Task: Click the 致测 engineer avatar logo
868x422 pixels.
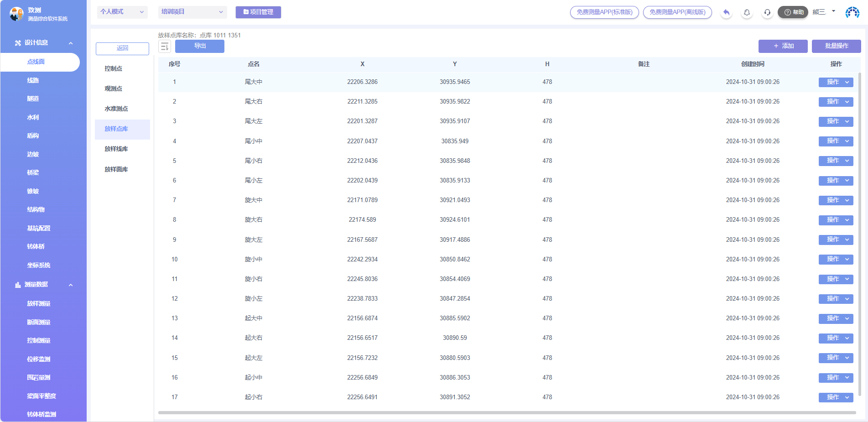Action: (x=16, y=14)
